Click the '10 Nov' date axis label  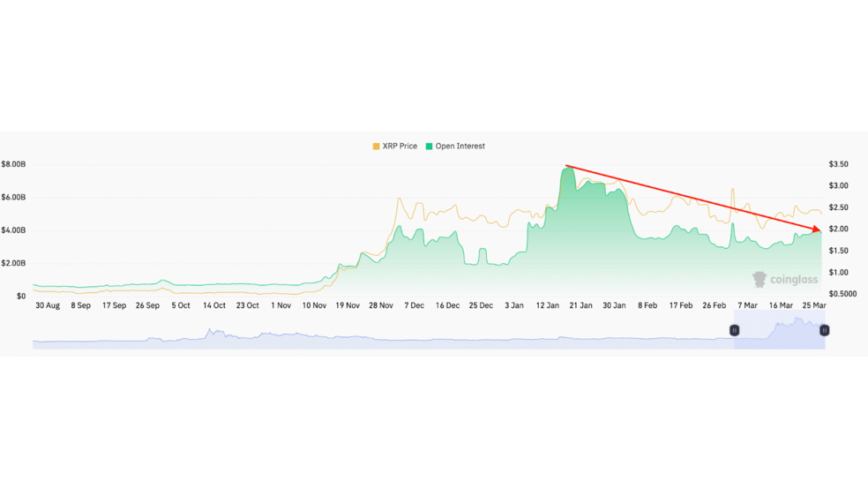pyautogui.click(x=314, y=305)
